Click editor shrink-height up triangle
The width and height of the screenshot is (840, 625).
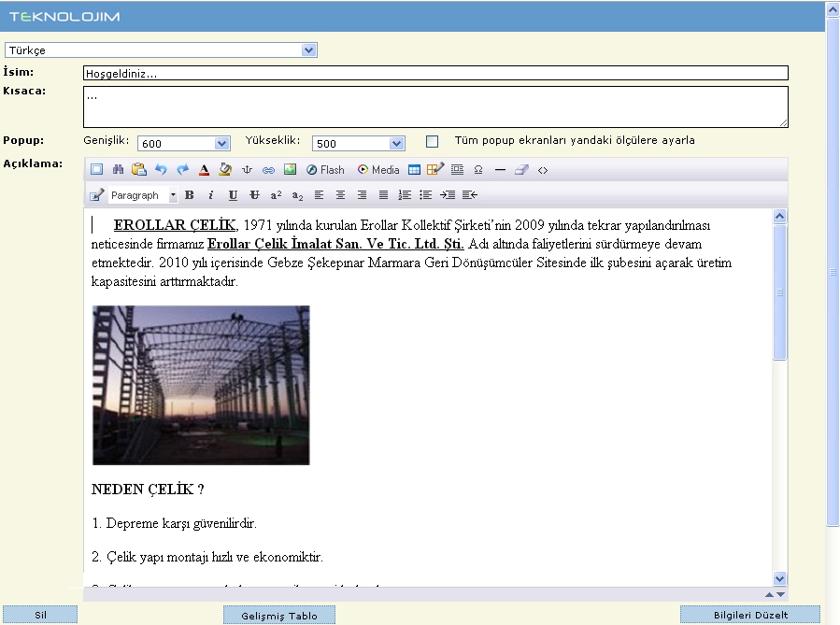pos(769,594)
